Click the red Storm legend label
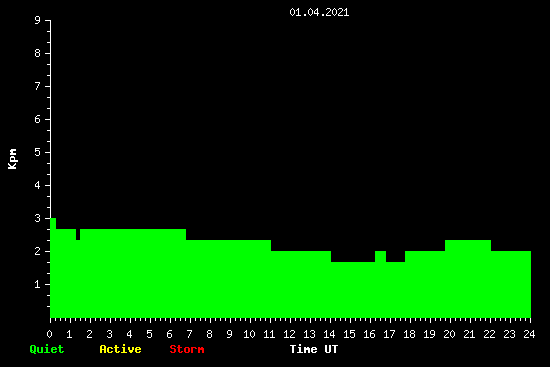 coord(187,349)
